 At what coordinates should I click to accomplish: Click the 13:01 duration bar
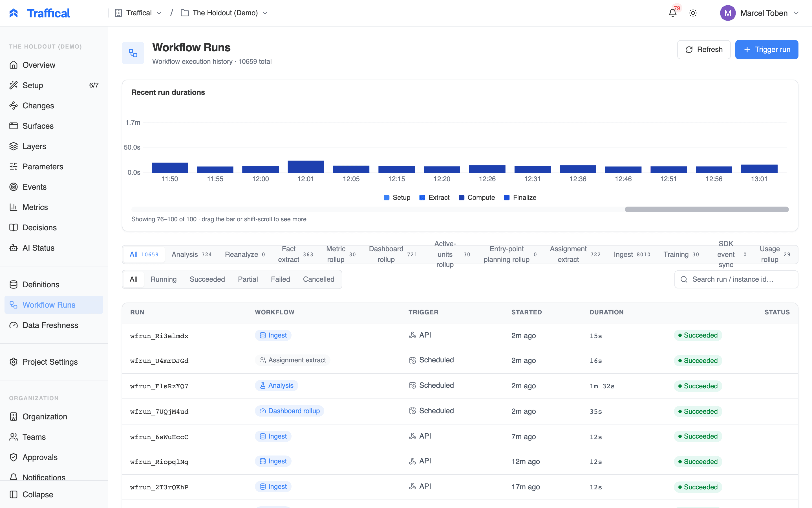[x=759, y=168]
